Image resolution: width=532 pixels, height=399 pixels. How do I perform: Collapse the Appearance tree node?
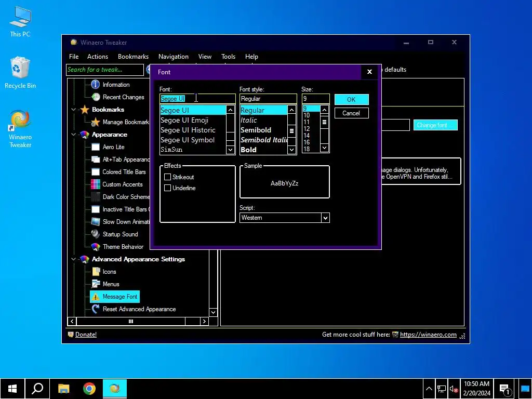pyautogui.click(x=74, y=135)
